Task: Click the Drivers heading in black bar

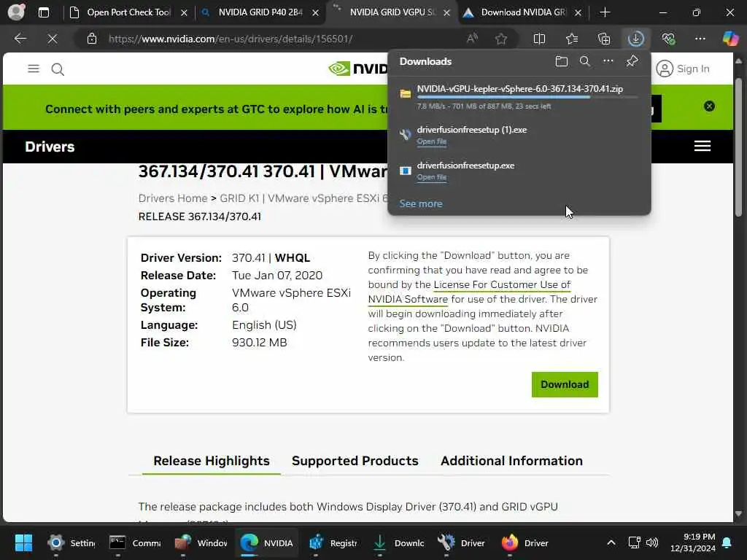Action: coord(50,147)
